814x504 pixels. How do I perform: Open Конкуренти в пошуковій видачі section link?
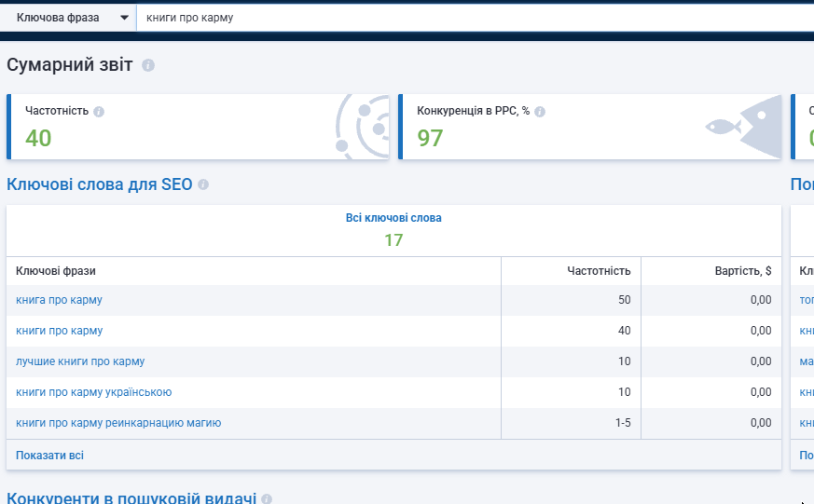(x=131, y=498)
